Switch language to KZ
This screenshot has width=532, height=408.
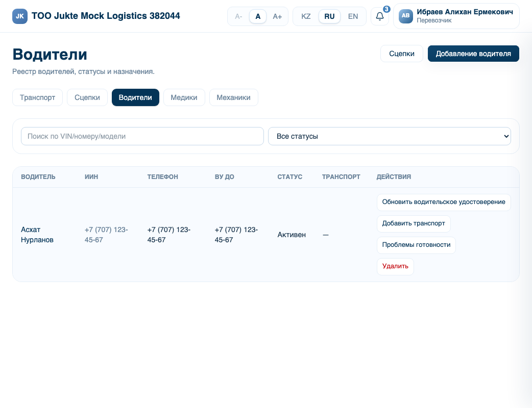coord(306,16)
